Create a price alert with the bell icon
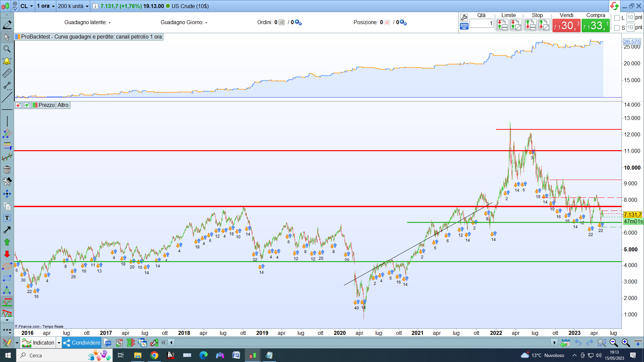This screenshot has width=644, height=362. (7, 61)
